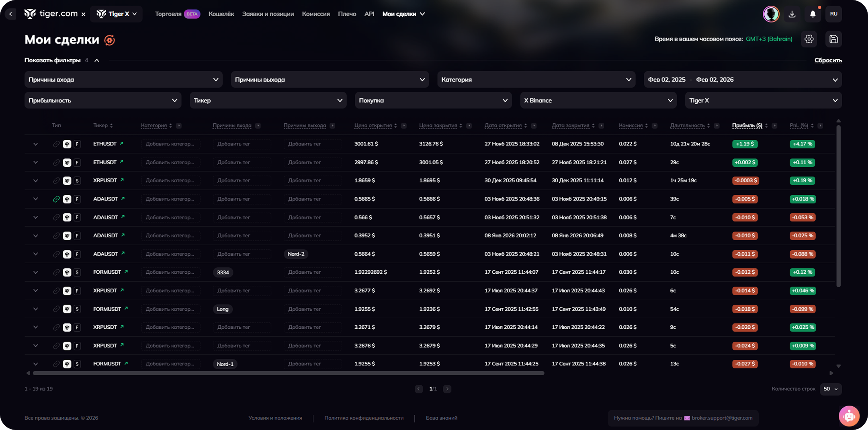Go to Заявки и позиции tab
This screenshot has width=868, height=430.
268,14
